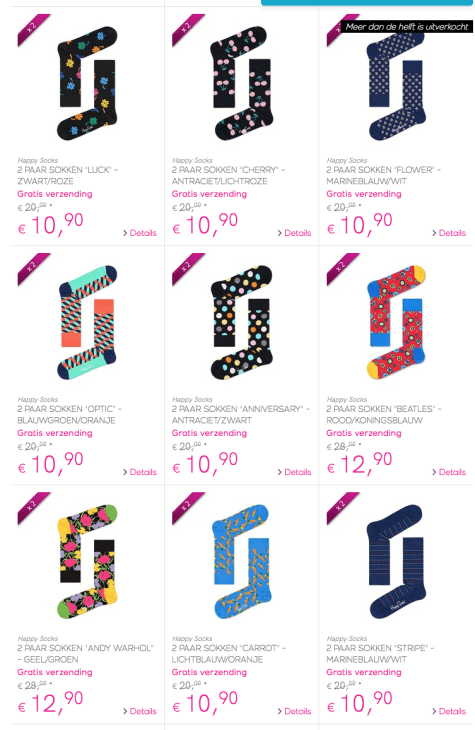Screen dimensions: 475x730
Task: Click the x2 ribbon badge on OPTIC socks
Action: (x=33, y=268)
